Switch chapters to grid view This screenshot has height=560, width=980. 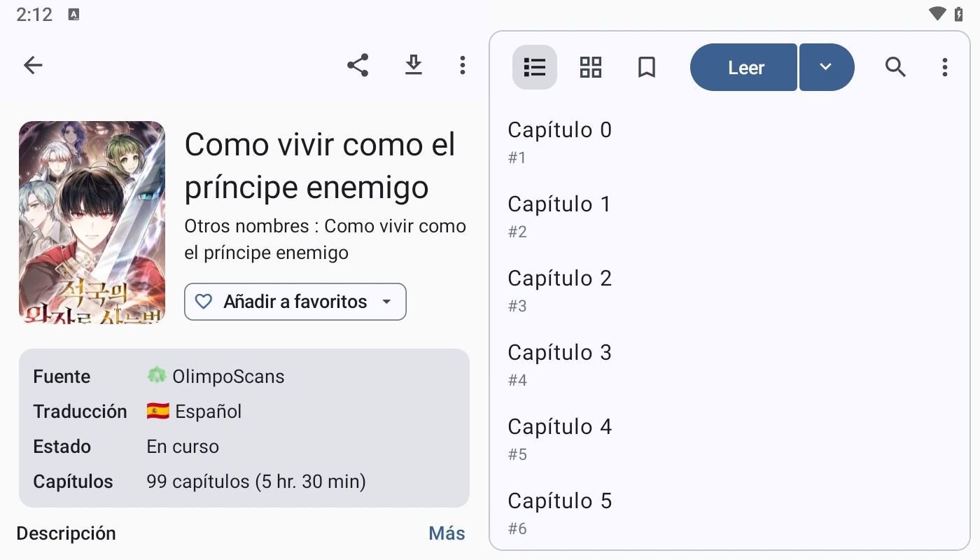(x=591, y=67)
